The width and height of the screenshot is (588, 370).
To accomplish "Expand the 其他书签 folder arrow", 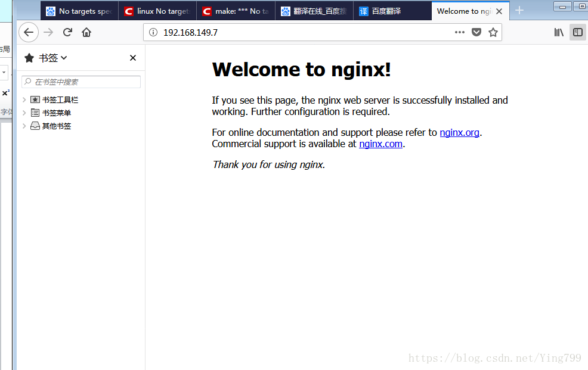I will pyautogui.click(x=24, y=126).
